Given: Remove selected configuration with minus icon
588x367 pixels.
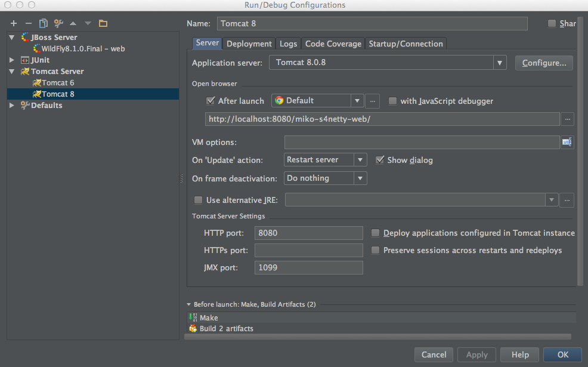Looking at the screenshot, I should click(29, 23).
